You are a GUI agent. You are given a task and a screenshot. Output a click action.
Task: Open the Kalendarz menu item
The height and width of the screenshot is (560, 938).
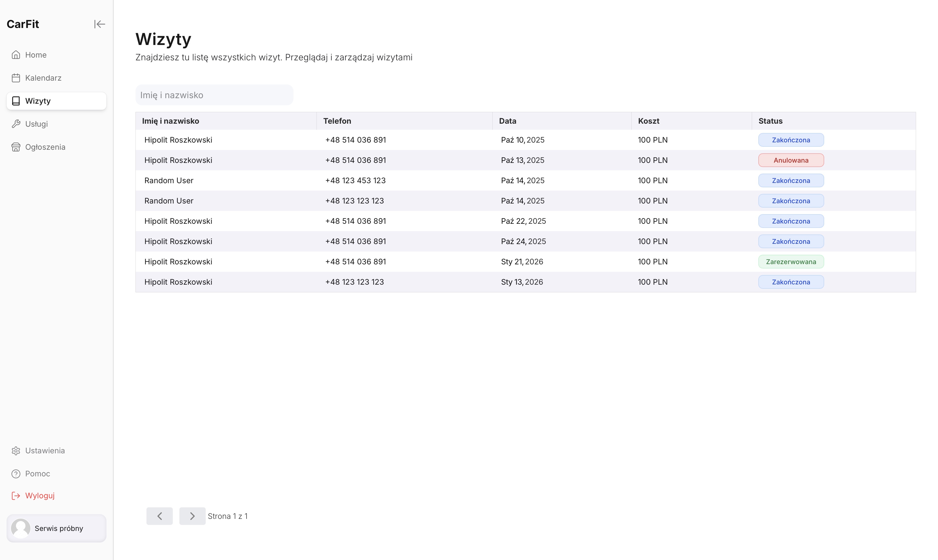click(43, 78)
